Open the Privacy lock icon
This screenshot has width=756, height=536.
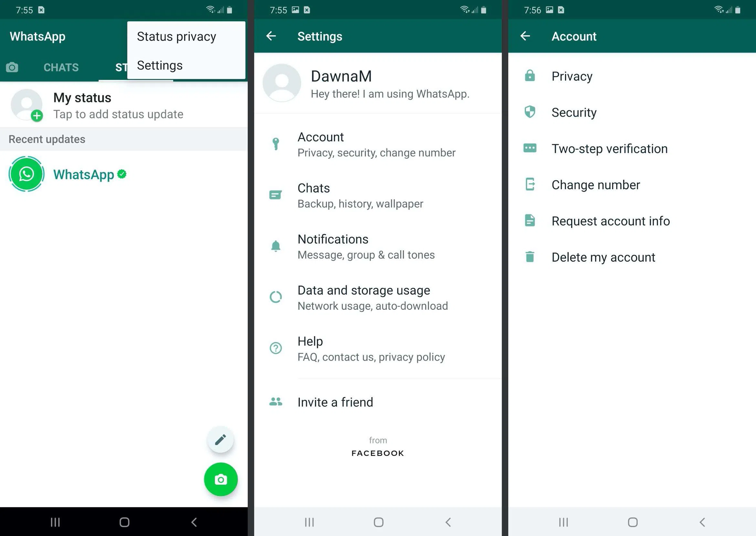point(531,76)
